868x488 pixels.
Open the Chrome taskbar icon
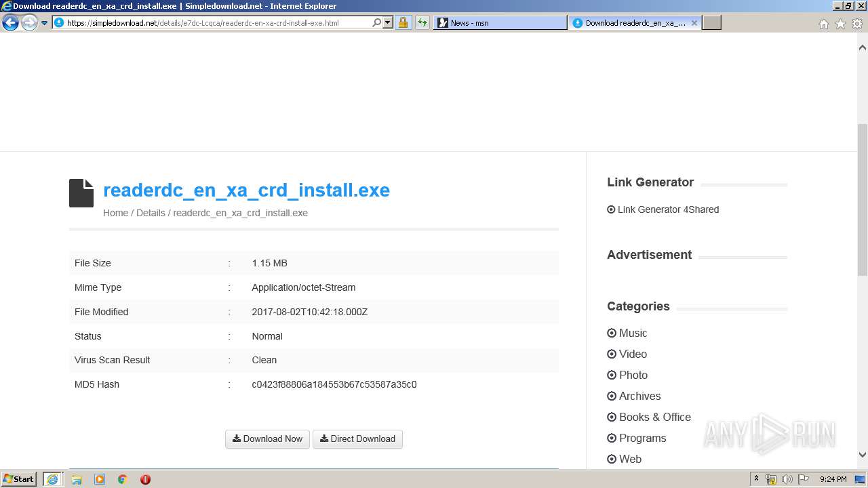click(123, 479)
